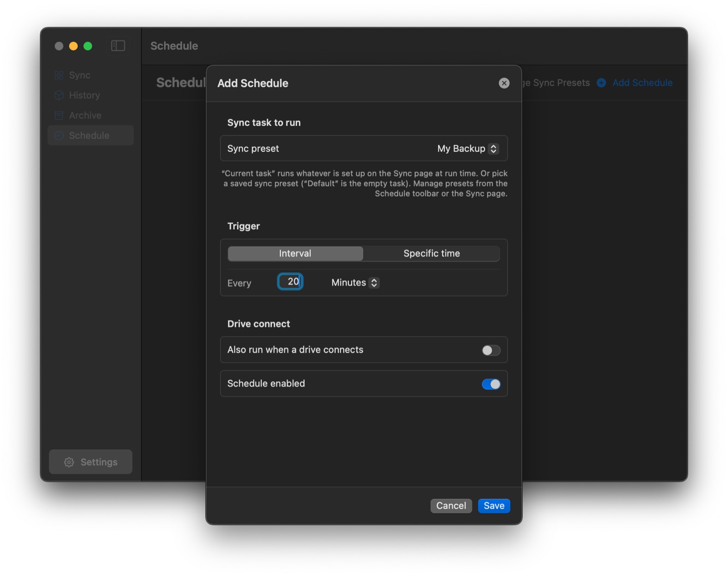Click the Add Schedule link in toolbar
This screenshot has height=578, width=728.
[x=642, y=83]
